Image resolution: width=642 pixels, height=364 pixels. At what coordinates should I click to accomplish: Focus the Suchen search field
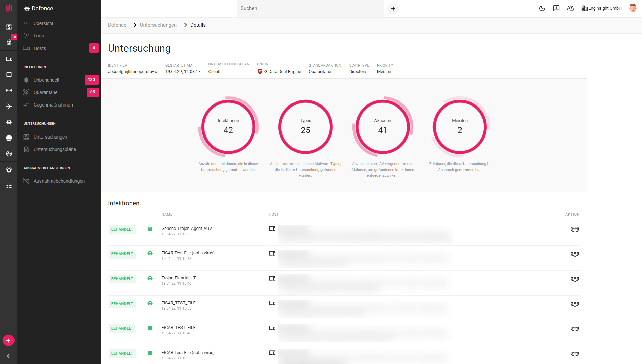[310, 8]
